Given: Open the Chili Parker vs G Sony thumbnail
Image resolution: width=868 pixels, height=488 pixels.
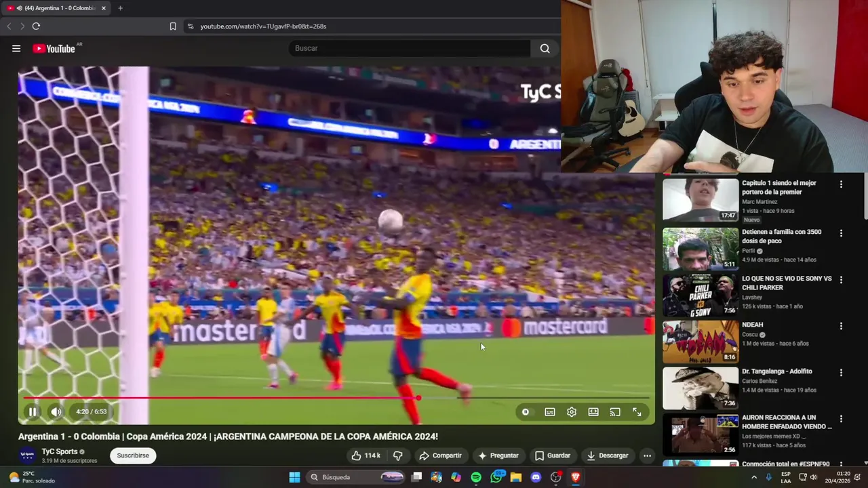Looking at the screenshot, I should (701, 296).
